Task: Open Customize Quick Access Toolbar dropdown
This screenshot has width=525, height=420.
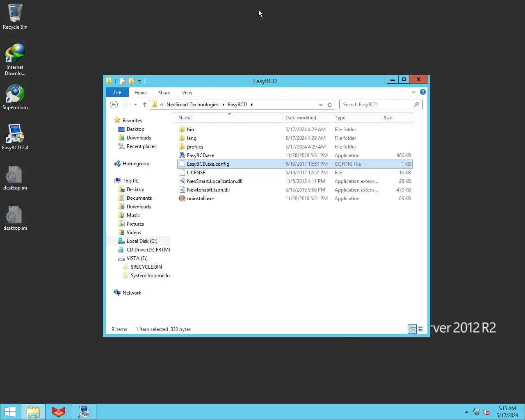Action: click(x=139, y=81)
